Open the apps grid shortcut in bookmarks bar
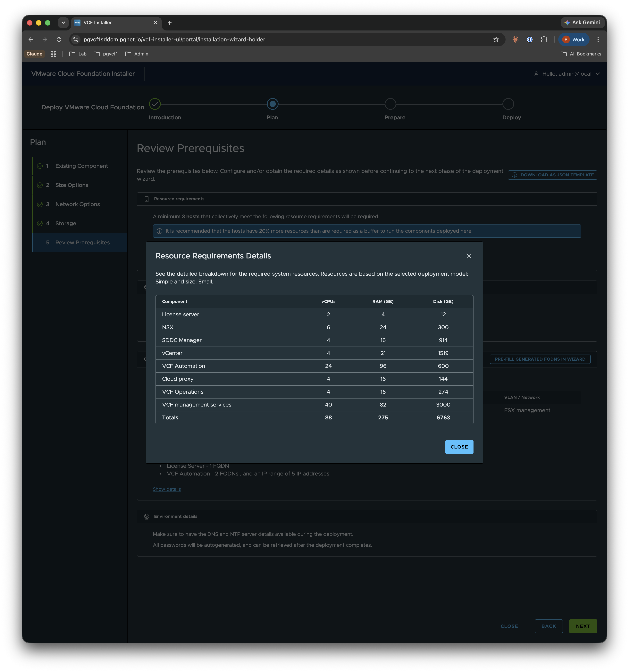This screenshot has width=629, height=672. [53, 54]
